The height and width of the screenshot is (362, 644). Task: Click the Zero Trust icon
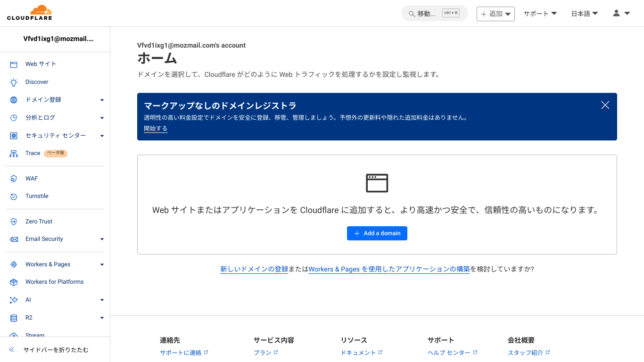pos(14,222)
